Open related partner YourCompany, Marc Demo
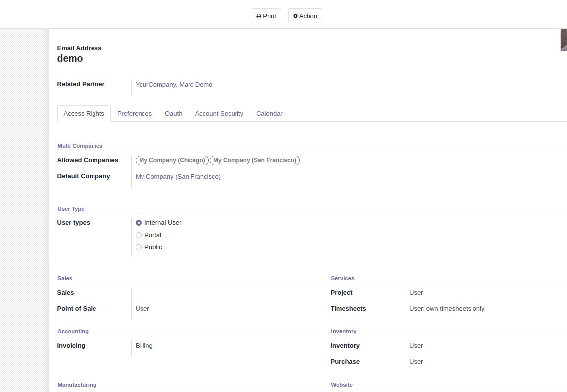The image size is (567, 392). click(174, 84)
